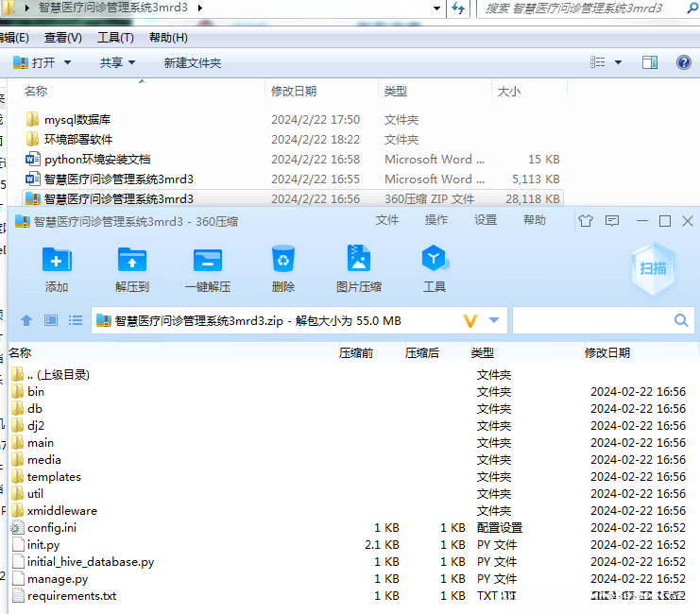Open the 共享 dropdown arrow
Viewport: 700px width, 614px height.
pos(131,62)
